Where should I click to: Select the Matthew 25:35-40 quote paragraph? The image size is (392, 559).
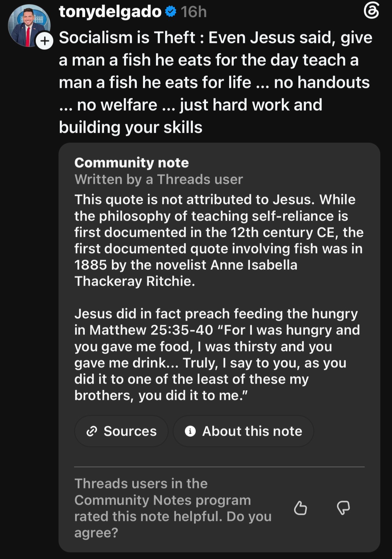[217, 355]
